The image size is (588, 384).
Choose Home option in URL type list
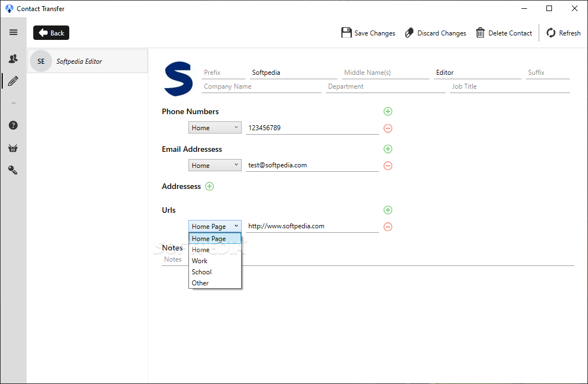coord(215,250)
